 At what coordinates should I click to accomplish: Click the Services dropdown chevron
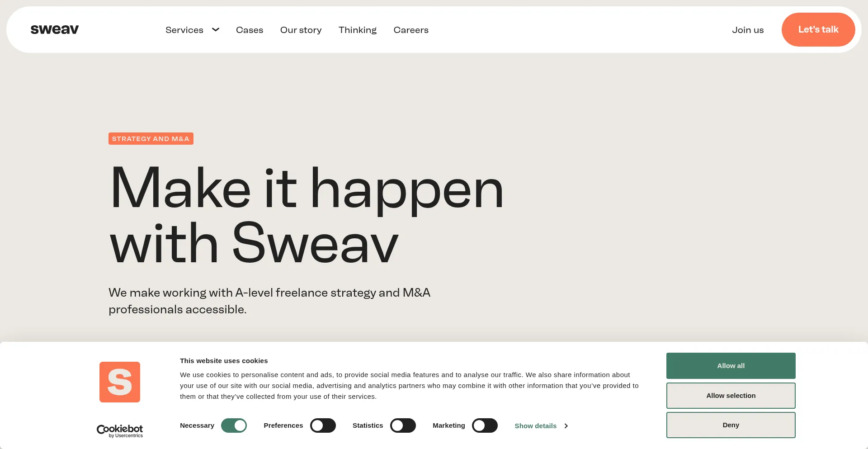click(x=216, y=30)
